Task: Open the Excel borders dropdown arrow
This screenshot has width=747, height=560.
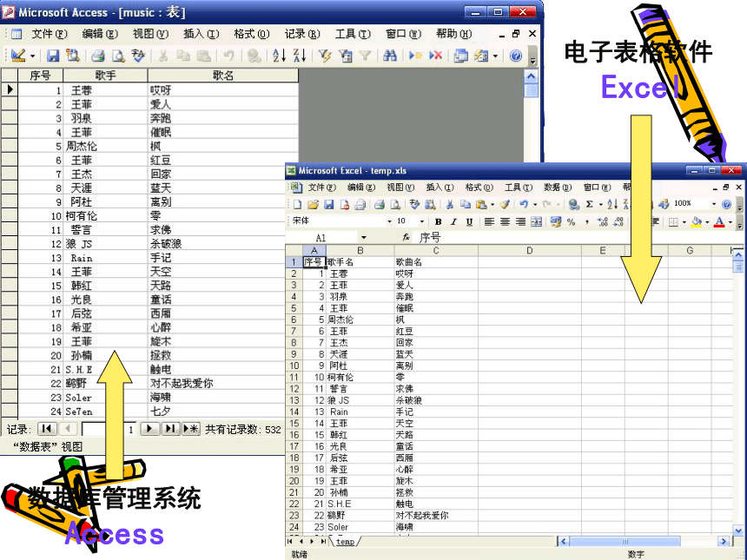Action: coord(684,222)
